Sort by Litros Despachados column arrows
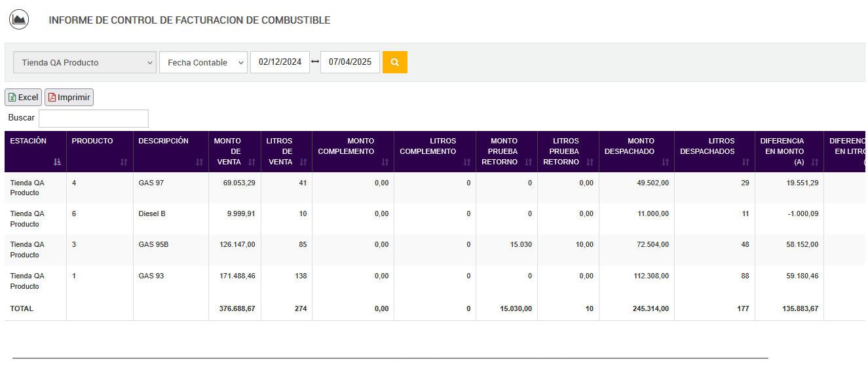The image size is (868, 372). [745, 162]
